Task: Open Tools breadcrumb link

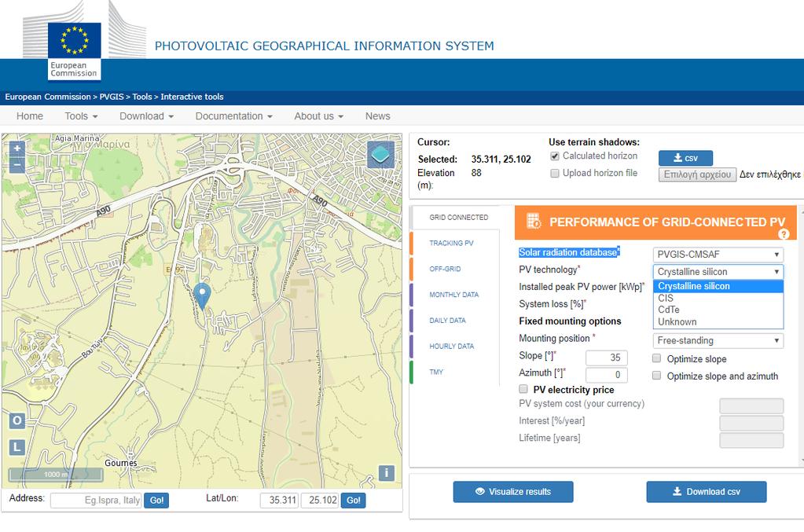Action: coord(142,97)
